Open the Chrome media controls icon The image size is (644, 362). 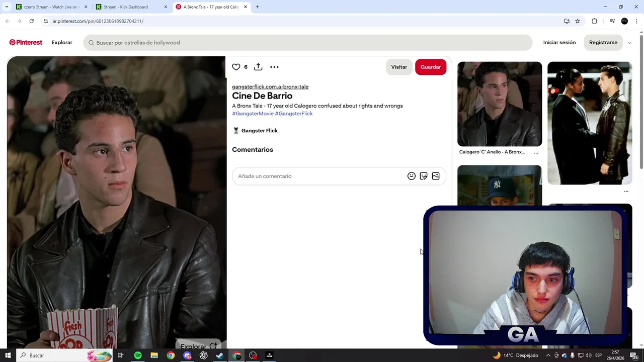point(612,21)
